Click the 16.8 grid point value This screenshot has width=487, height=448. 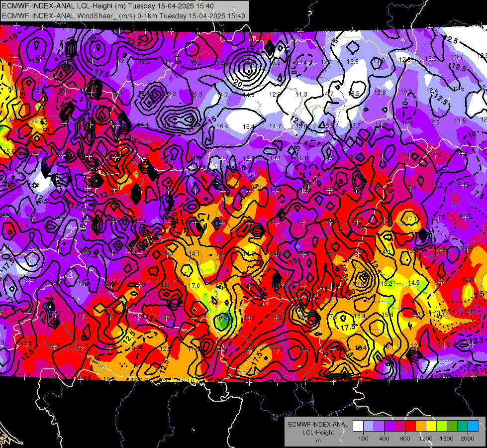pos(353,62)
